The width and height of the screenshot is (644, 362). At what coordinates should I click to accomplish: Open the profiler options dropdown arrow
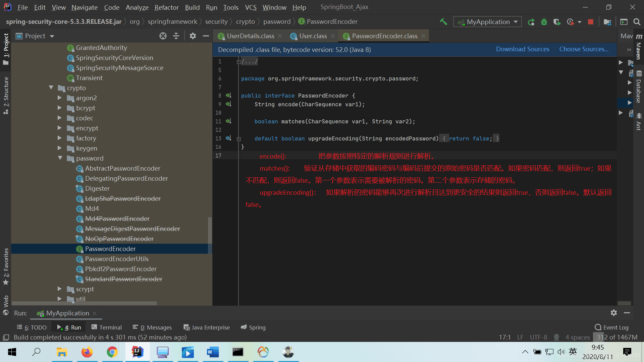pyautogui.click(x=579, y=22)
